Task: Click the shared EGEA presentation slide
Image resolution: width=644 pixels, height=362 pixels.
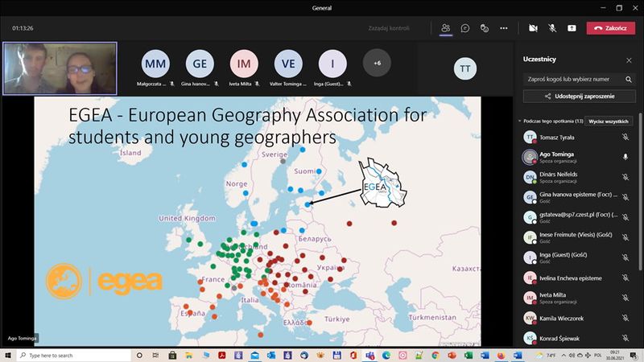Action: coord(258,222)
